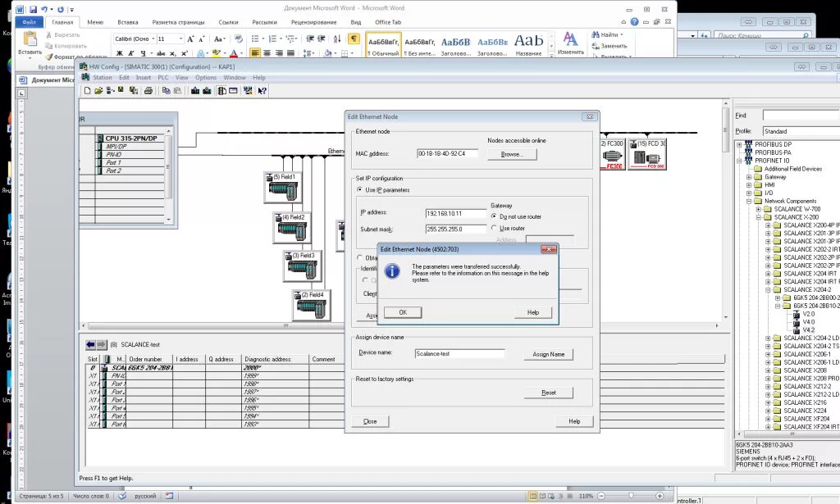Click the Browse button for accessible nodes
The width and height of the screenshot is (840, 504).
[x=512, y=154]
